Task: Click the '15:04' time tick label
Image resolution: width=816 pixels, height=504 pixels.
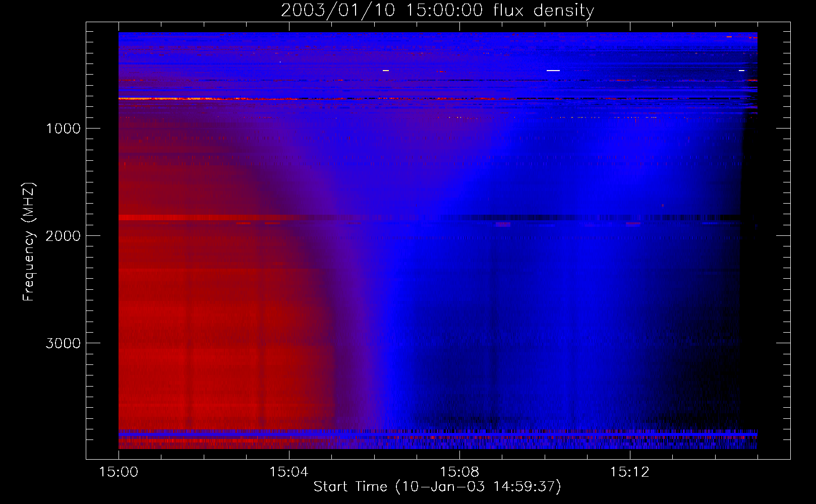Action: coord(288,472)
